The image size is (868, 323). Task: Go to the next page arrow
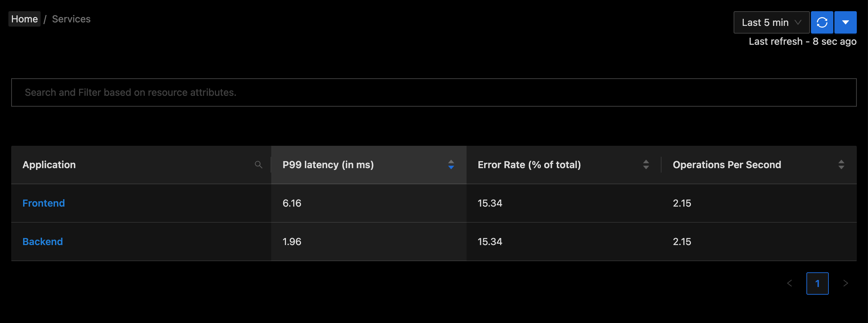tap(846, 283)
